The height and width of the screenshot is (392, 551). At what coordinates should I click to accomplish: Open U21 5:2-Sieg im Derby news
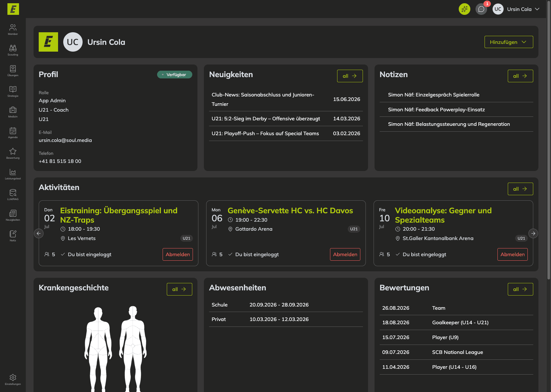(x=286, y=119)
